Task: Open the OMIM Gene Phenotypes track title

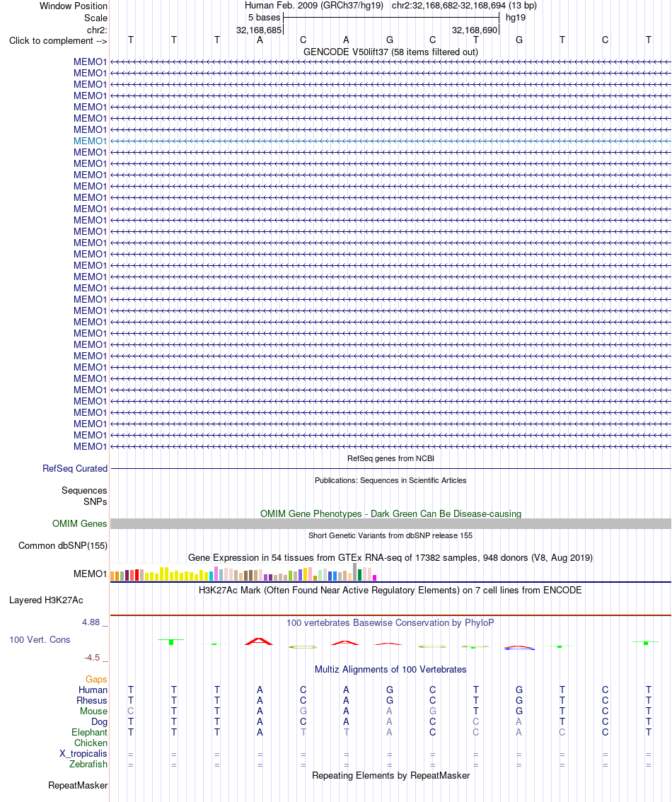Action: [x=390, y=513]
